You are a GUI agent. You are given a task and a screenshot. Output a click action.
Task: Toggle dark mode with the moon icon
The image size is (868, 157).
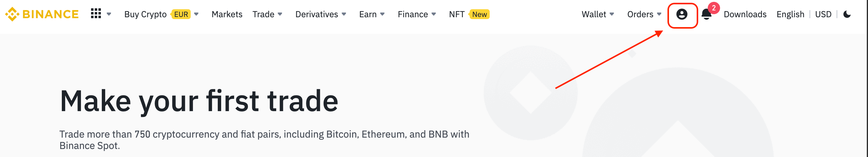847,14
